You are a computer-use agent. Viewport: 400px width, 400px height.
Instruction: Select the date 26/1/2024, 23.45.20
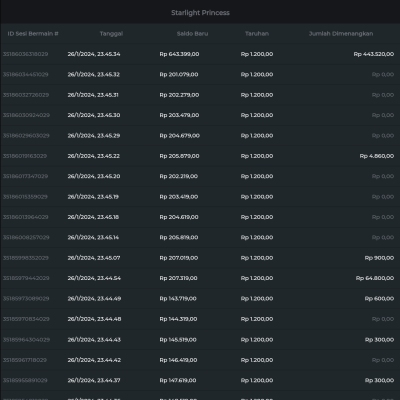94,176
